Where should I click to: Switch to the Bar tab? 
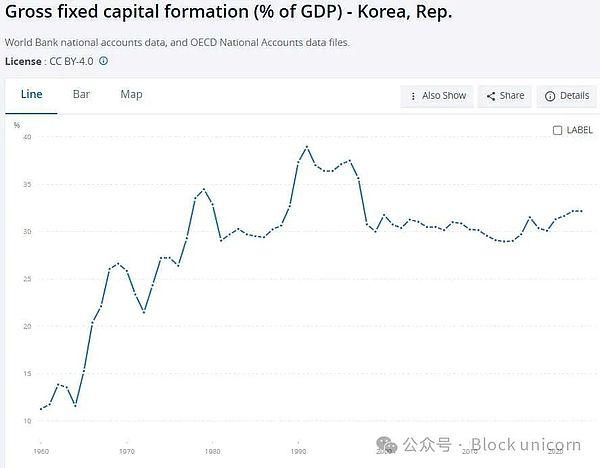81,95
